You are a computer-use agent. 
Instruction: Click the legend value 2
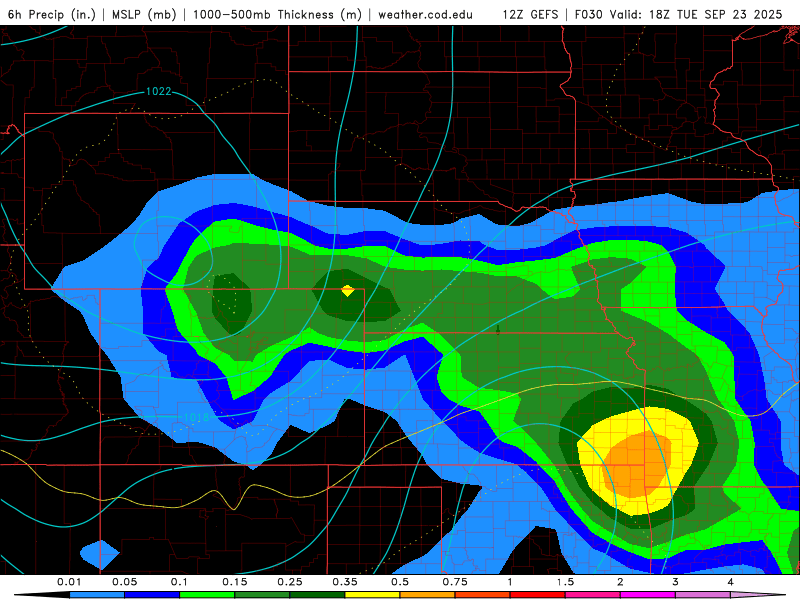(x=620, y=582)
